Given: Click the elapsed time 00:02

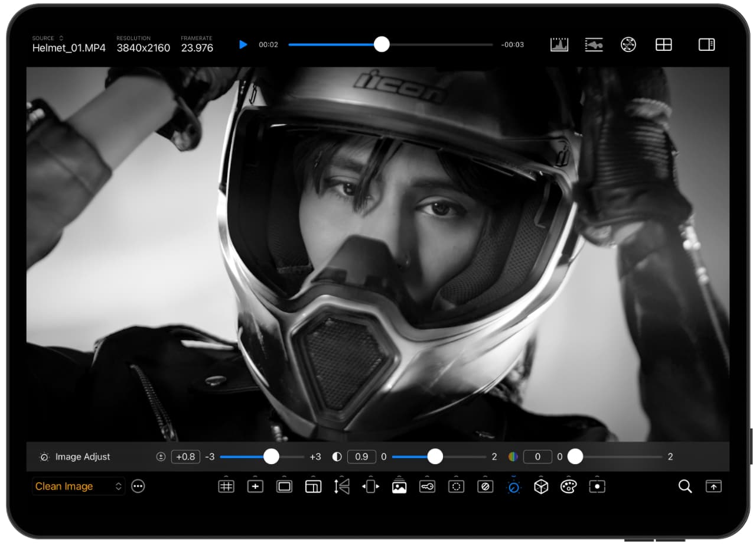Looking at the screenshot, I should pos(268,44).
